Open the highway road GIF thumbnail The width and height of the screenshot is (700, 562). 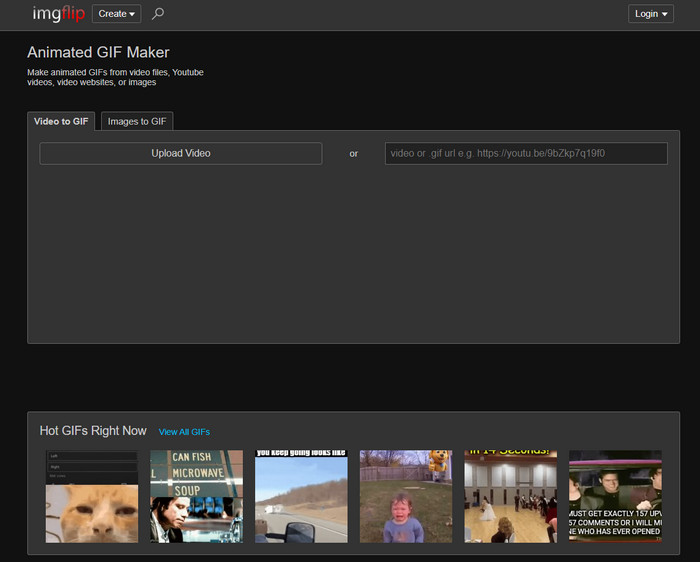point(301,496)
